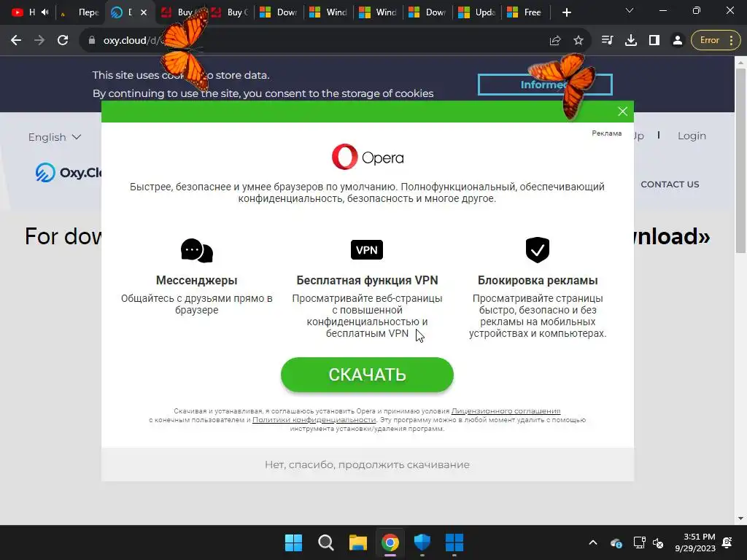Open the clock showing 3:51 PM

[695, 542]
